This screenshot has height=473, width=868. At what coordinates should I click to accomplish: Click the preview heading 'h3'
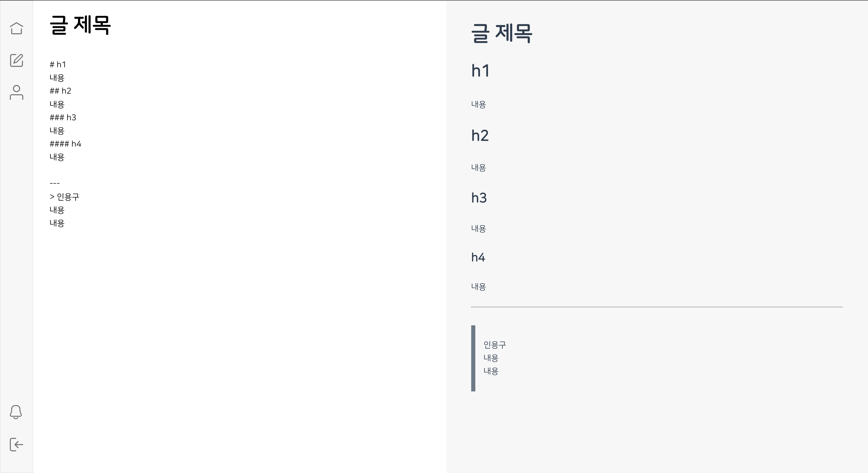point(479,198)
